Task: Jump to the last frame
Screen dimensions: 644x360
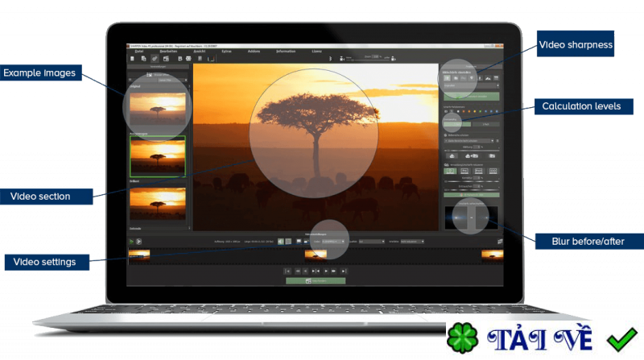Action: (x=344, y=271)
